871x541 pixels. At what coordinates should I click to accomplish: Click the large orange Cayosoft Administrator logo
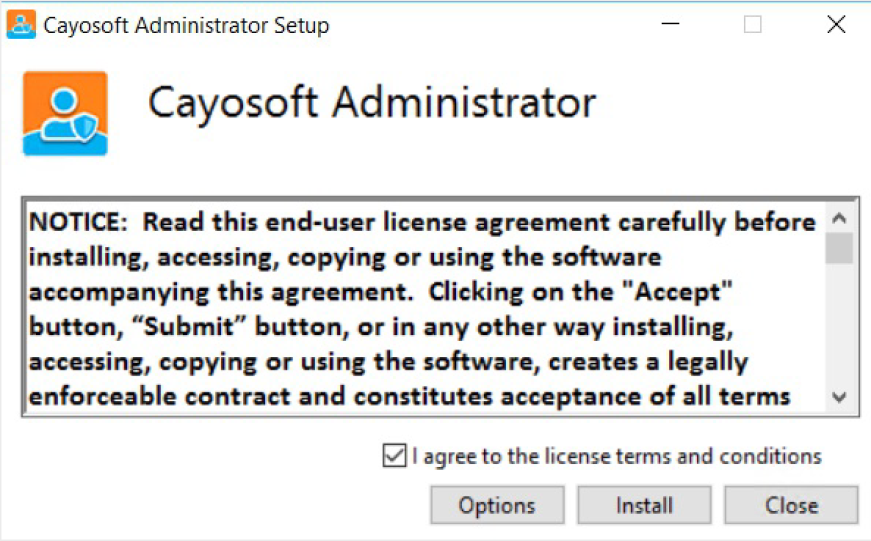pyautogui.click(x=65, y=113)
